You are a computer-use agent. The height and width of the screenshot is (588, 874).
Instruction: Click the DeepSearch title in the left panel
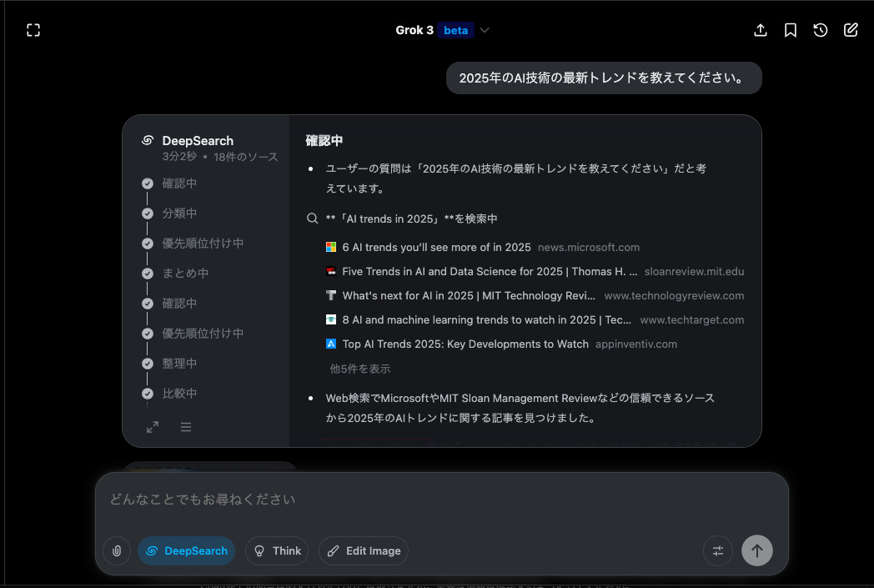198,140
